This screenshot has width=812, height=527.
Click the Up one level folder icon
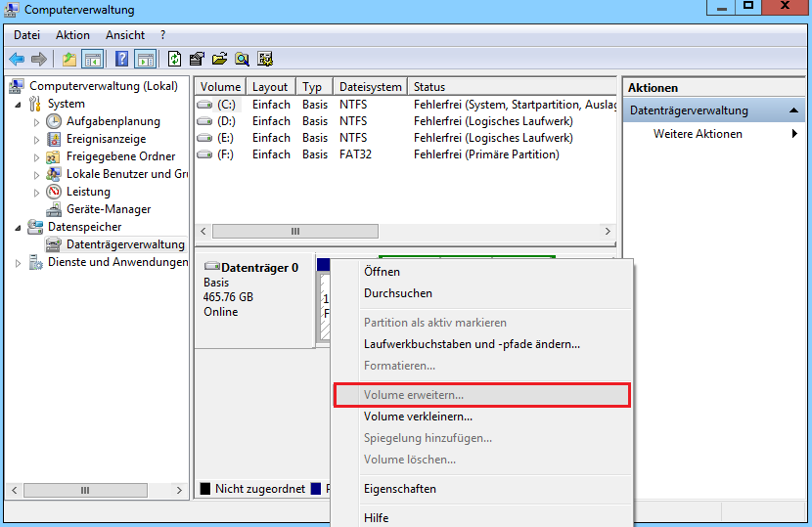pos(68,59)
